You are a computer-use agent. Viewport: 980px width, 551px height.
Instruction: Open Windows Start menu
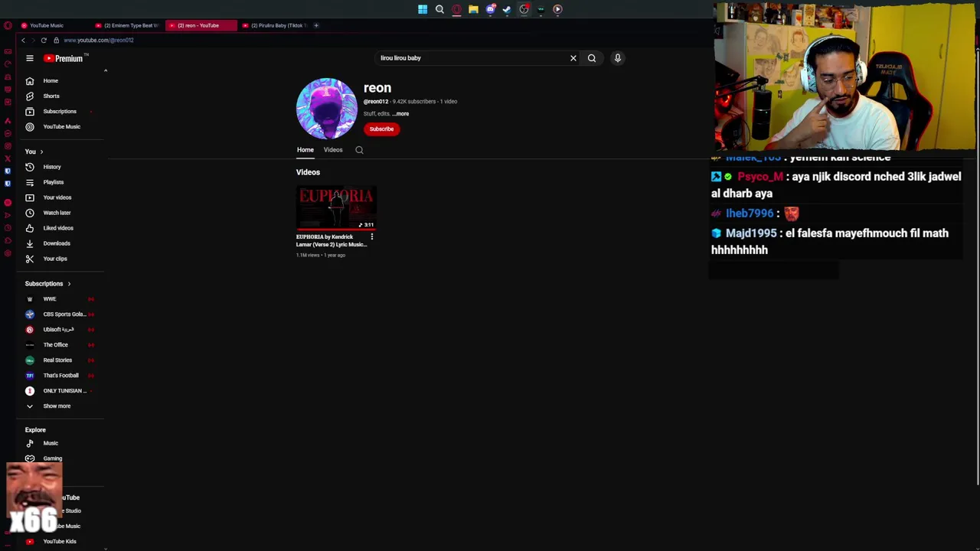click(x=423, y=9)
